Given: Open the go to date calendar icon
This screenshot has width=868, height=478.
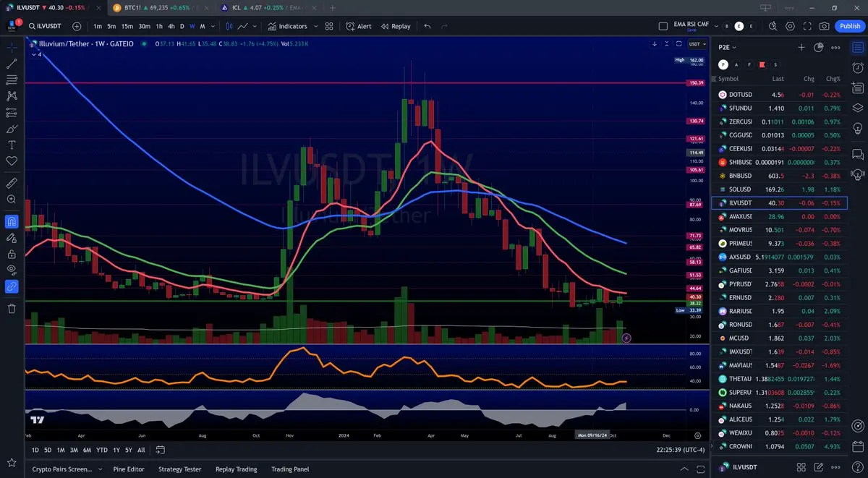Looking at the screenshot, I should coord(162,450).
